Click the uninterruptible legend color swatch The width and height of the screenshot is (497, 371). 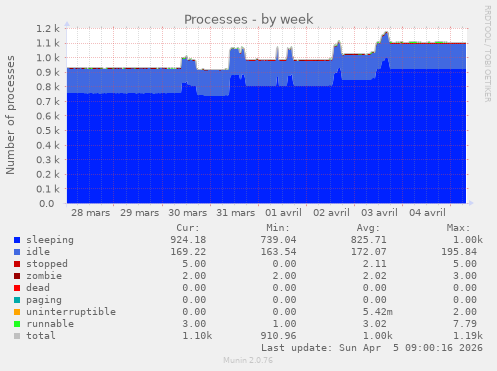[x=17, y=312]
